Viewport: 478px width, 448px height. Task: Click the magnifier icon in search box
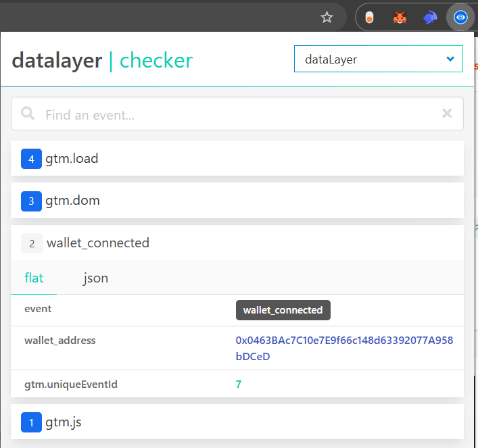point(28,114)
